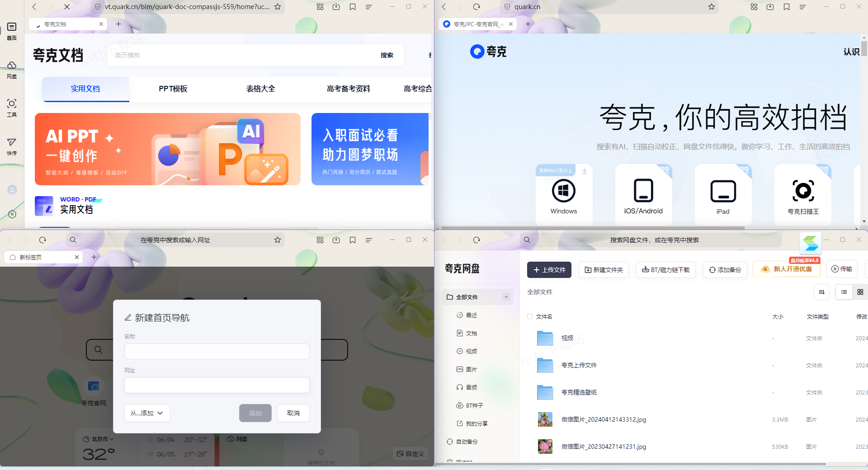Click BT/磁力链下载 button
Image resolution: width=868 pixels, height=470 pixels.
click(666, 270)
